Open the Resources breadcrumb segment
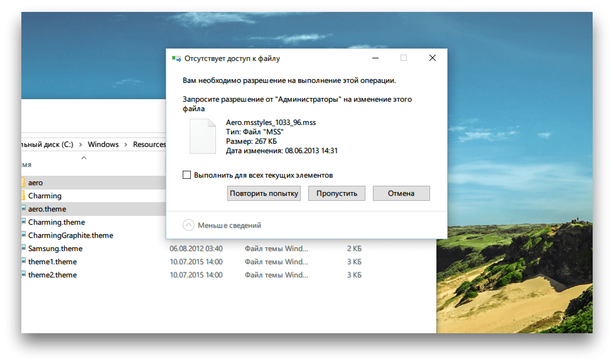This screenshot has width=614, height=364. [149, 144]
